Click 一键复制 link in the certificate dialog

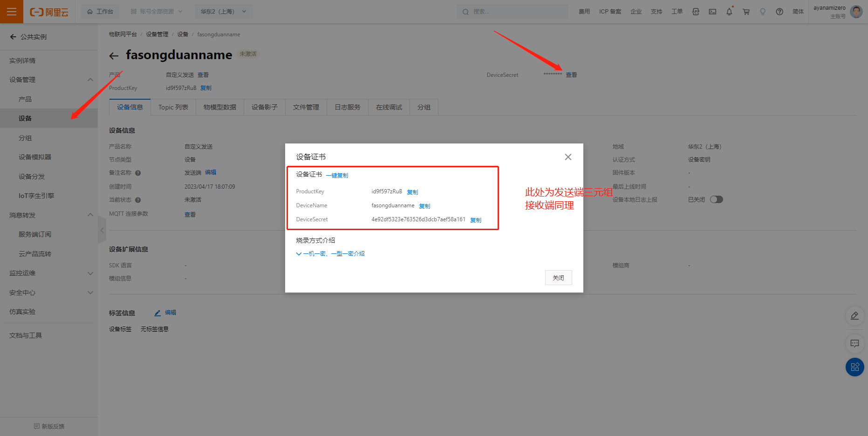(337, 176)
